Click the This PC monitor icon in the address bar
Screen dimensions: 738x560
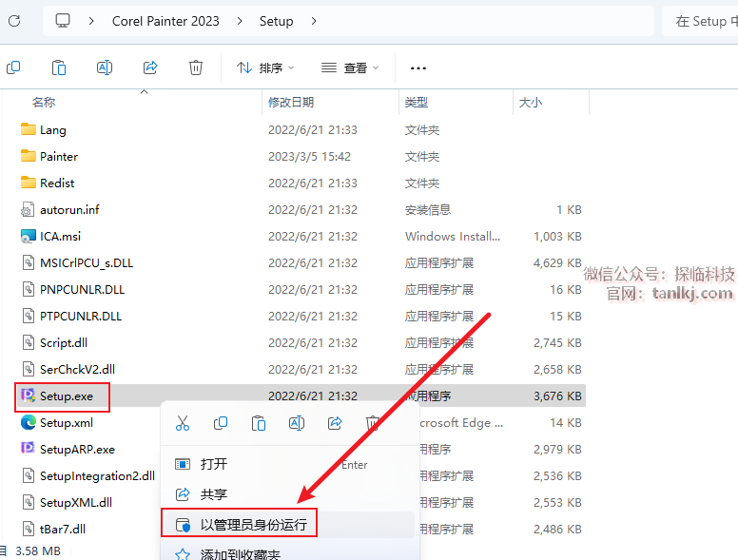pos(63,20)
